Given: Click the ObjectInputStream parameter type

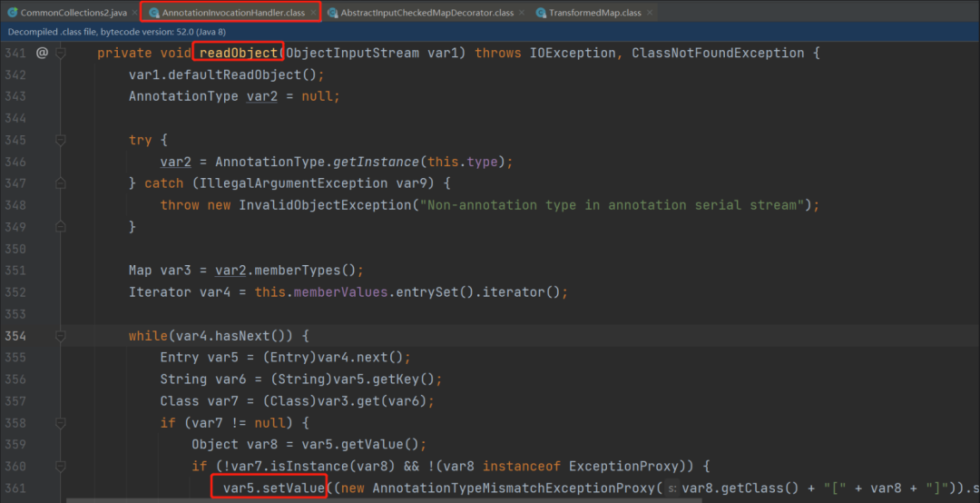Looking at the screenshot, I should tap(352, 54).
